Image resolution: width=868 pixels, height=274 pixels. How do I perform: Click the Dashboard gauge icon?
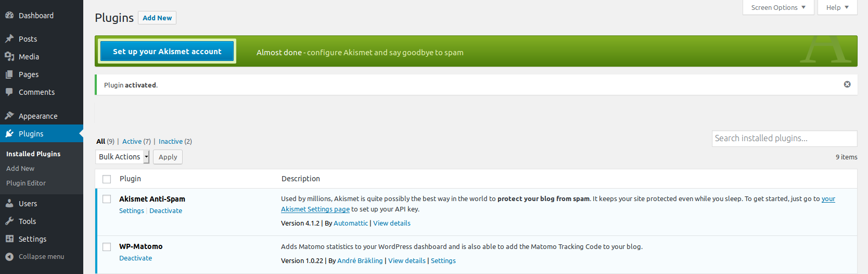click(9, 16)
